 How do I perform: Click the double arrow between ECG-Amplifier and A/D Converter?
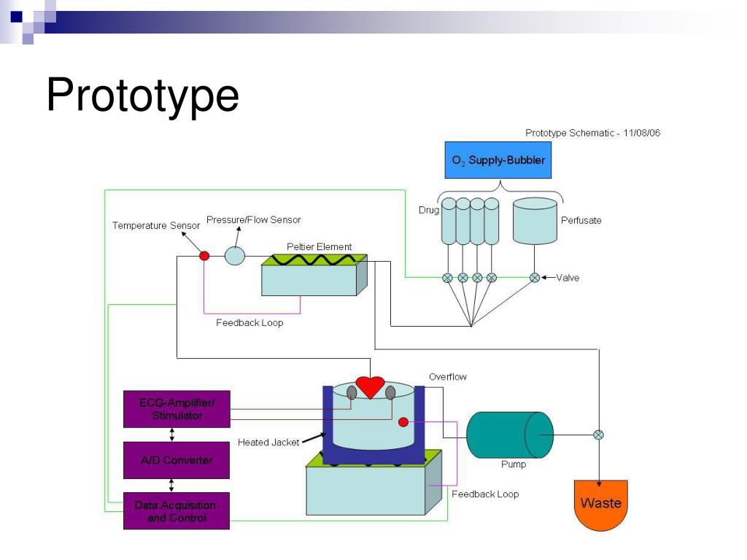click(x=172, y=435)
